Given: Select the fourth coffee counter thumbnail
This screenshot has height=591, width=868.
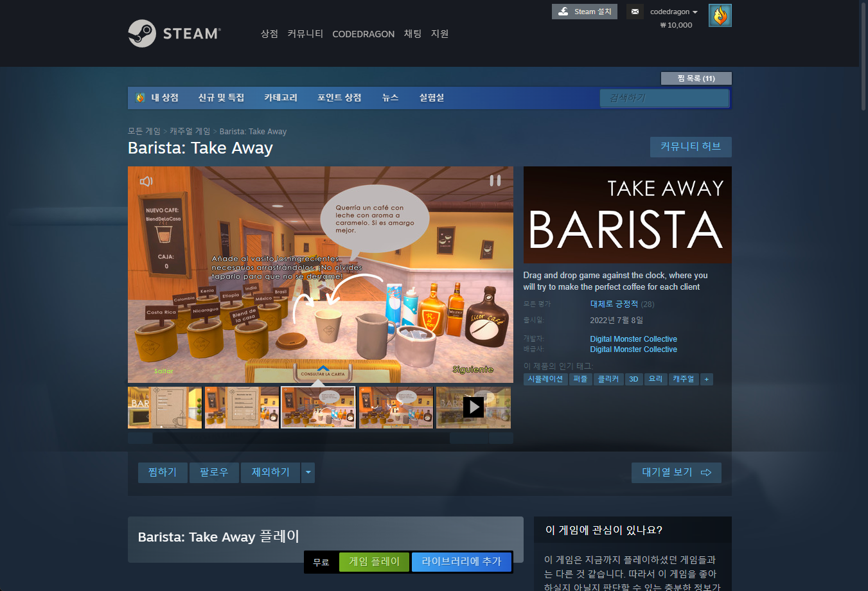Looking at the screenshot, I should pyautogui.click(x=396, y=407).
